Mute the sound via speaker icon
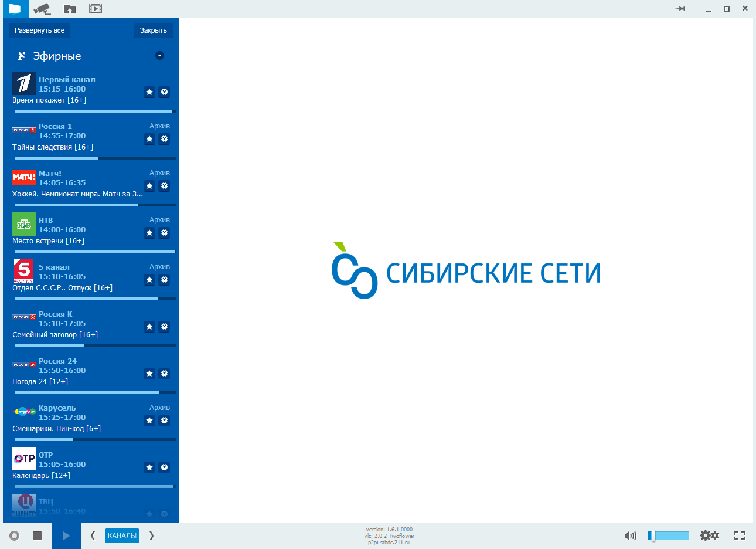Viewport: 756px width, 549px height. click(631, 536)
